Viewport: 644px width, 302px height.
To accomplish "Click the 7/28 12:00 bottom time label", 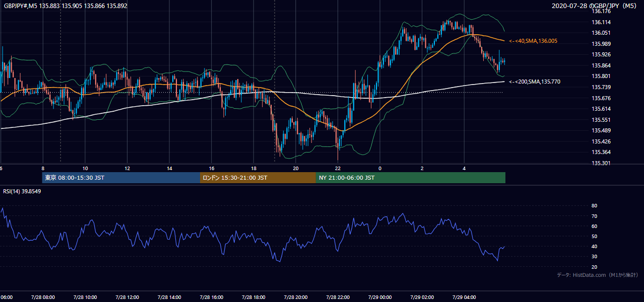I will click(x=127, y=297).
